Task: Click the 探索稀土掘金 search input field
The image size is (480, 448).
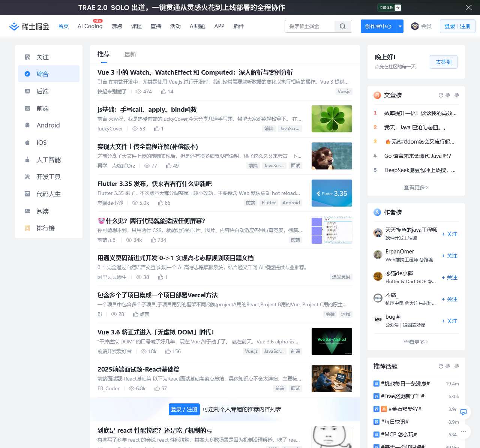Action: pos(309,26)
